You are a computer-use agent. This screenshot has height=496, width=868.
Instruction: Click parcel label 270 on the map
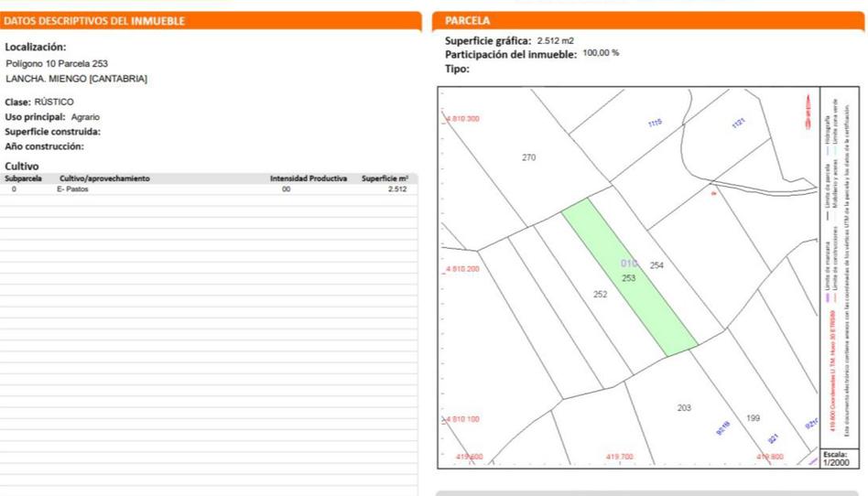[x=528, y=157]
